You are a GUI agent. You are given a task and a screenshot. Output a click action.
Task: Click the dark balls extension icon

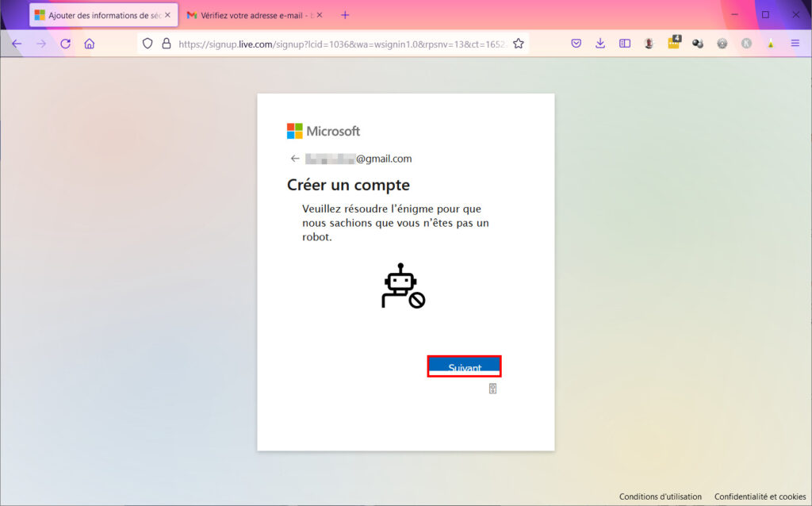pos(698,44)
